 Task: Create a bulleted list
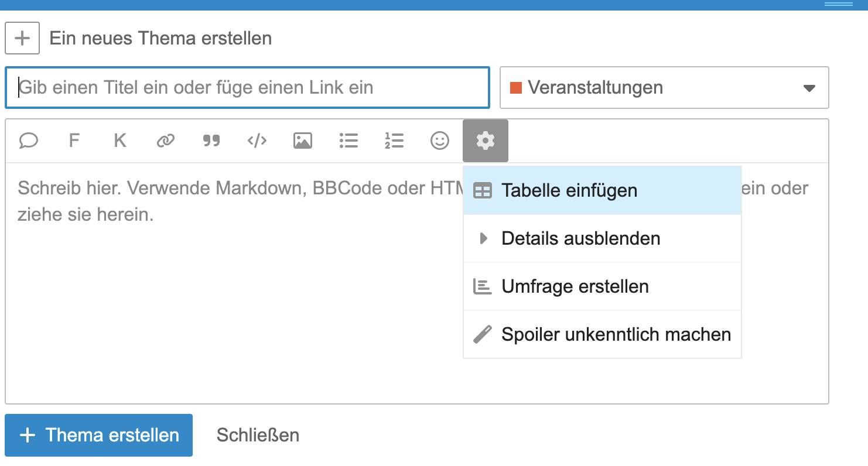(x=348, y=141)
